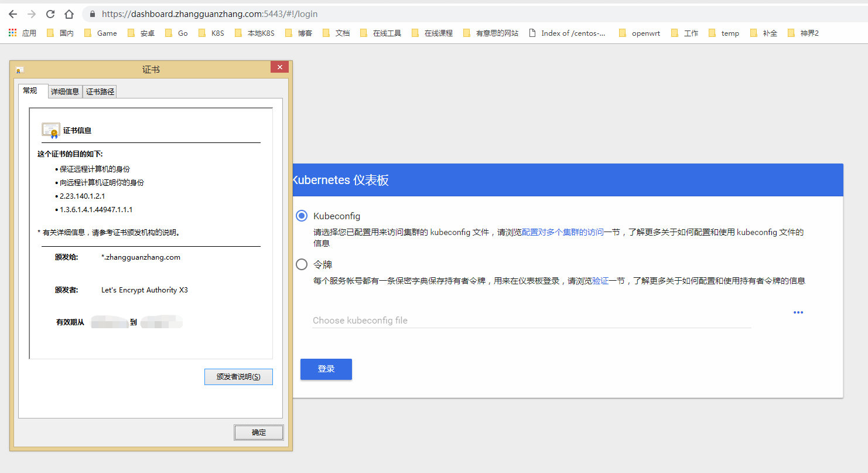Click the 保证远程计算机的身份 purpose line
868x473 pixels.
click(x=95, y=169)
